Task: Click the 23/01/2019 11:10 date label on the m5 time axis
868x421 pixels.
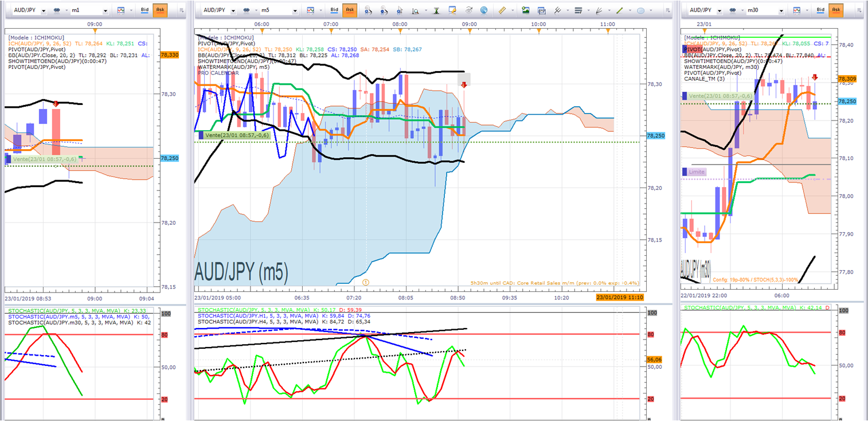Action: point(620,297)
